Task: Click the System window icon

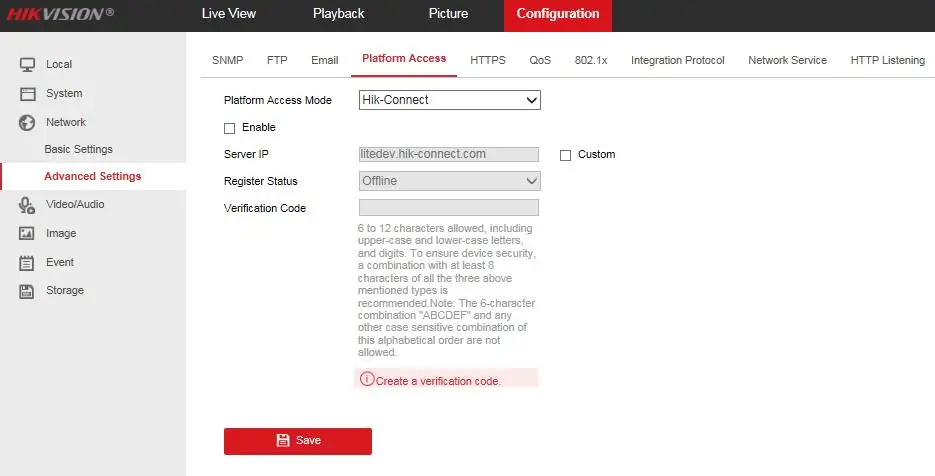Action: pyautogui.click(x=27, y=94)
